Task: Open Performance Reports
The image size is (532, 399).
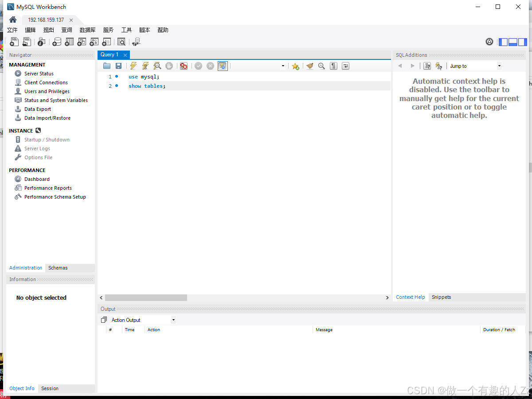Action: pos(48,188)
